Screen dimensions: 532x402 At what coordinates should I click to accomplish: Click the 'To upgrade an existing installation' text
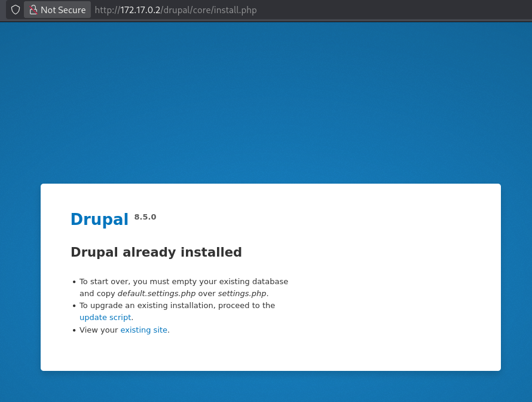pos(177,306)
